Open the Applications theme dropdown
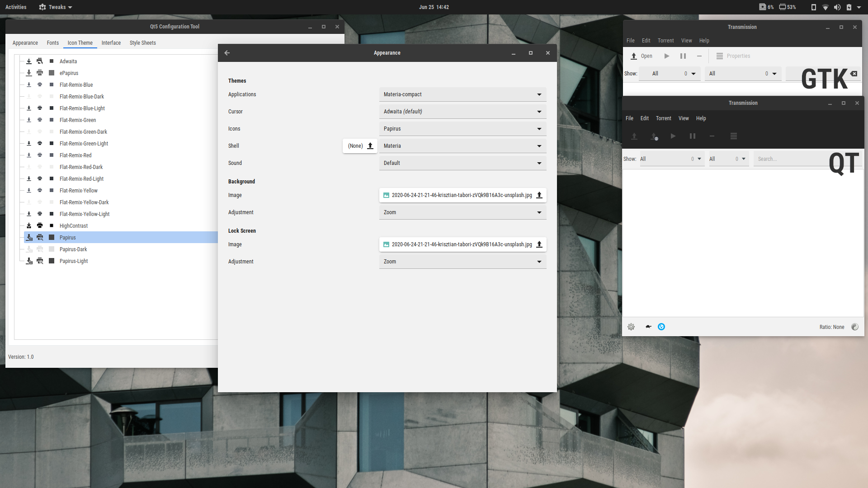The image size is (868, 488). tap(462, 94)
